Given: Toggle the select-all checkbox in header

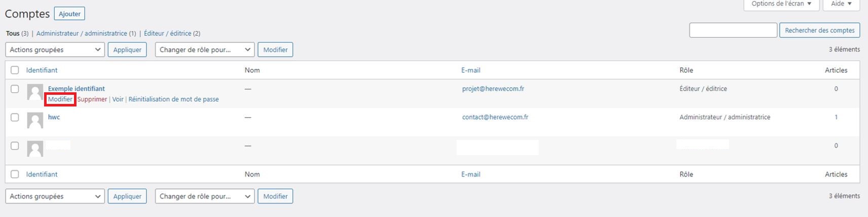Looking at the screenshot, I should tap(15, 70).
